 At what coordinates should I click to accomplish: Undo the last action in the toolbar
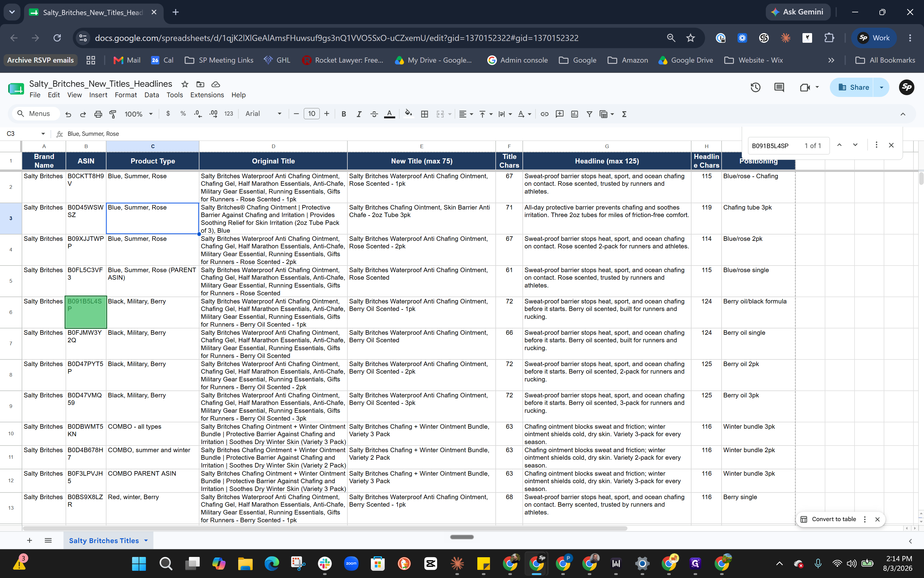tap(68, 114)
